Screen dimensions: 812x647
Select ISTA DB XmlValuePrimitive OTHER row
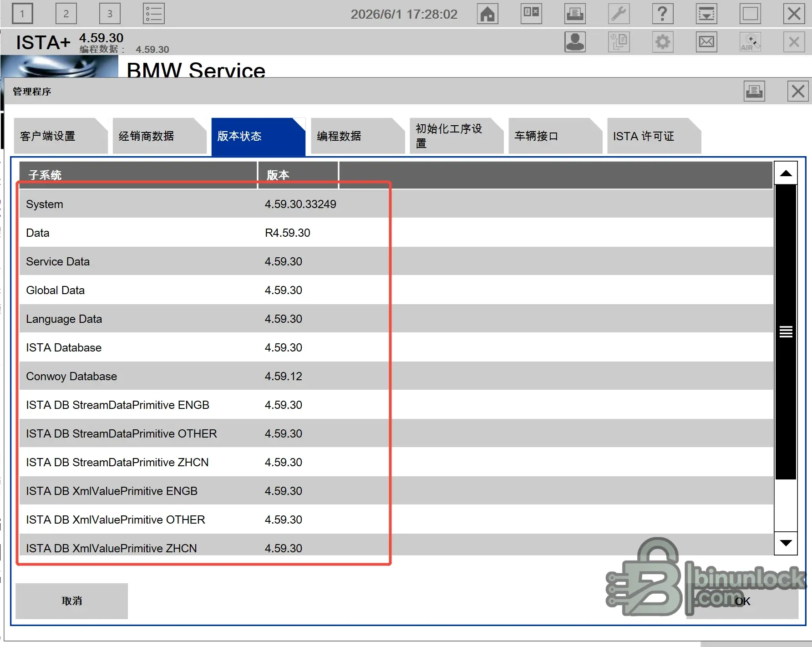pos(396,520)
